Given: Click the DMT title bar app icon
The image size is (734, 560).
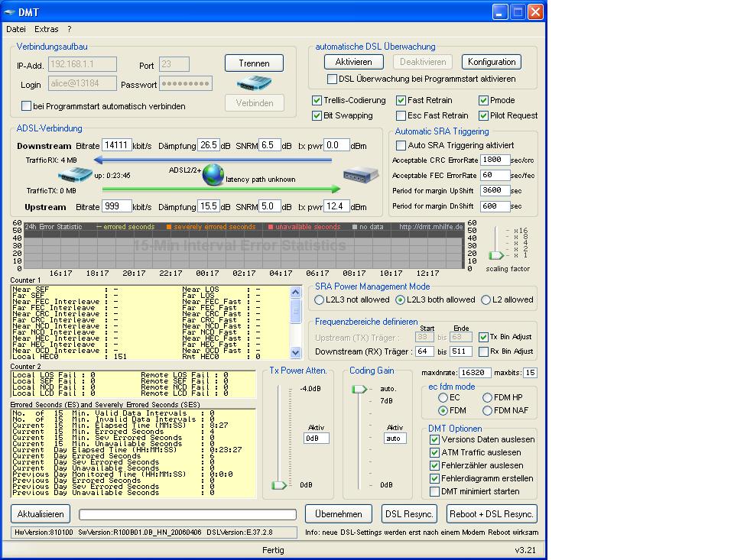Looking at the screenshot, I should pyautogui.click(x=10, y=11).
